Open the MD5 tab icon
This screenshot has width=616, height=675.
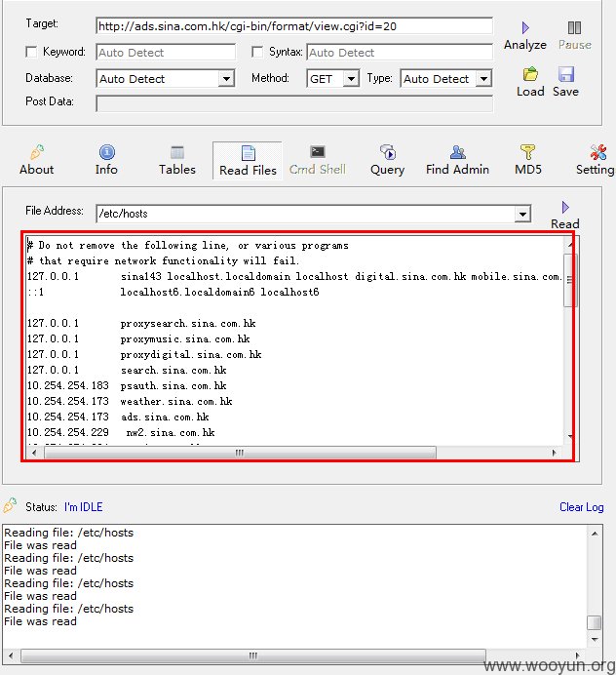point(528,152)
